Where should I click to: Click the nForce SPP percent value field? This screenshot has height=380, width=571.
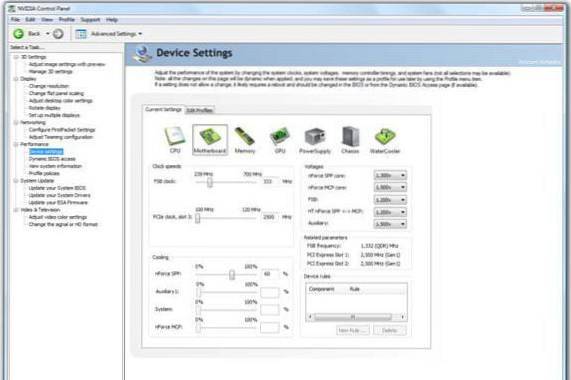[x=270, y=274]
